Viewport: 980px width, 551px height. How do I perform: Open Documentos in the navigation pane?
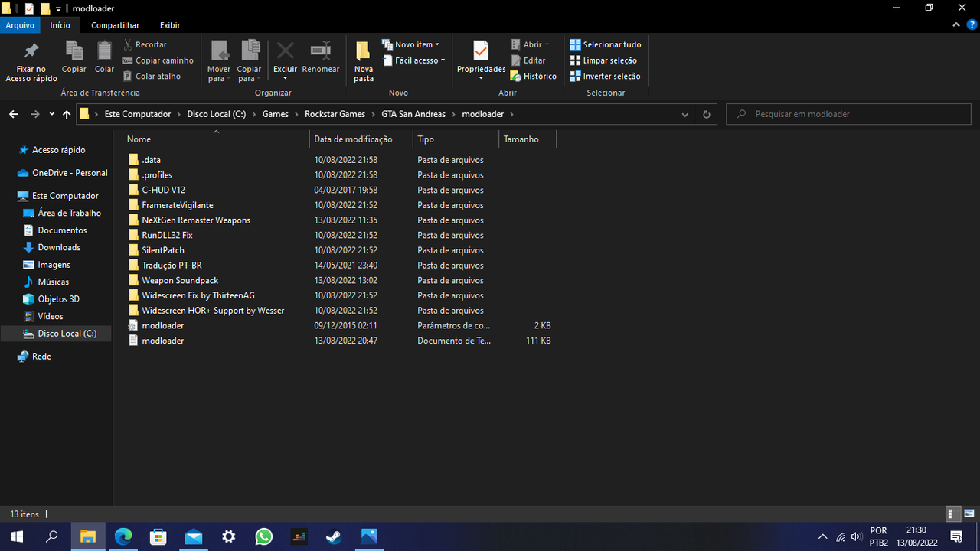[62, 230]
